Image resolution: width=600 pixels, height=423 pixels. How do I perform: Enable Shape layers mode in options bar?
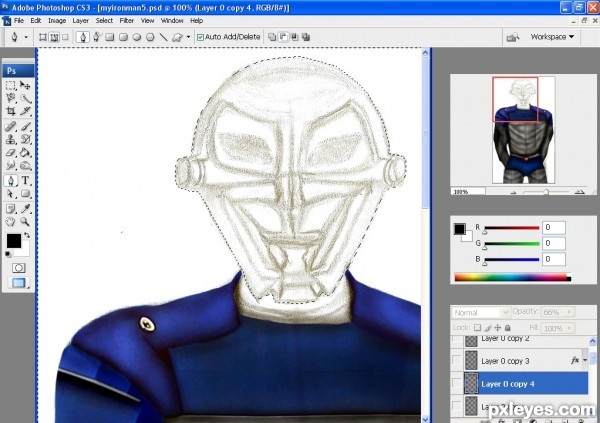[x=43, y=37]
